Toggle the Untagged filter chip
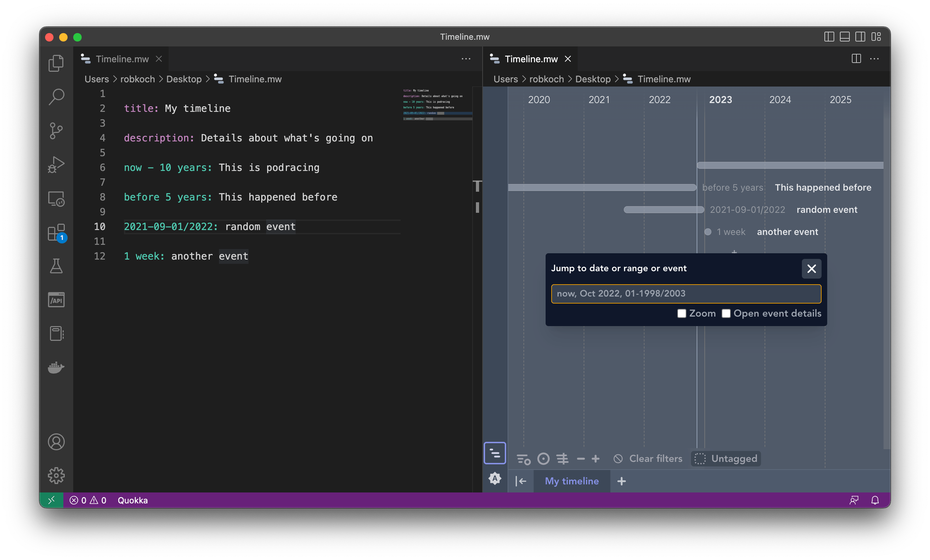Viewport: 930px width, 560px height. (725, 459)
